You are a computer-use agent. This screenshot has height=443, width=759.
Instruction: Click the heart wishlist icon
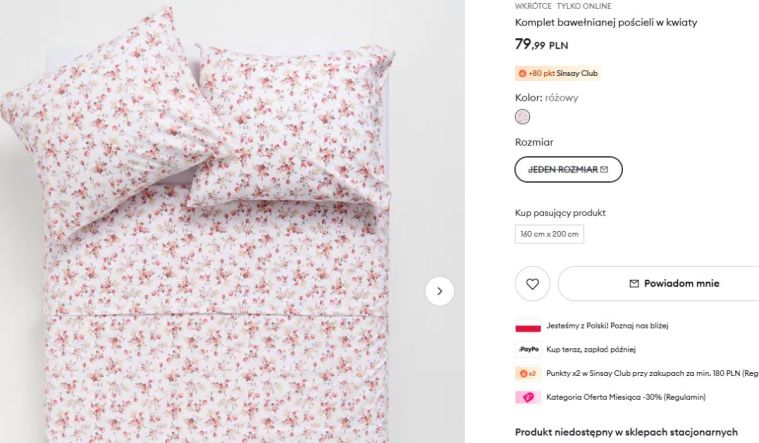(x=532, y=284)
